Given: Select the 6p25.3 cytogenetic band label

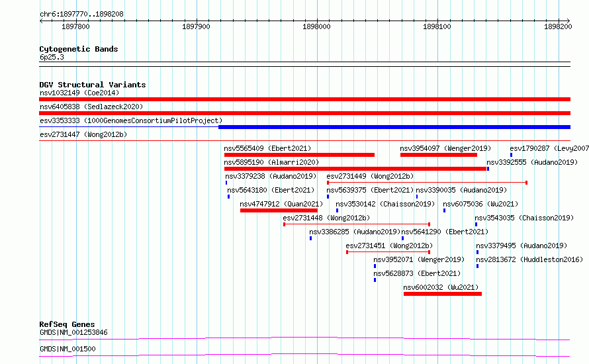Looking at the screenshot, I should click(52, 57).
